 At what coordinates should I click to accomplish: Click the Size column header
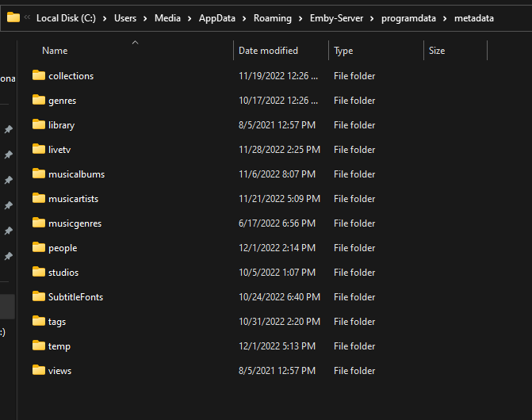point(437,51)
